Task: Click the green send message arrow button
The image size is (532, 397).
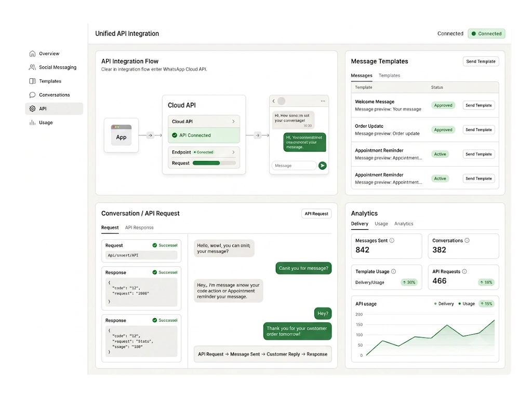Action: pos(322,166)
